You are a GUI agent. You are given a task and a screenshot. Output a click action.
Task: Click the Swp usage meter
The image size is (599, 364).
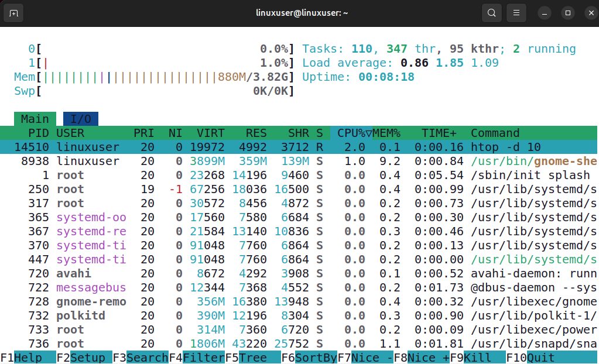coord(154,91)
